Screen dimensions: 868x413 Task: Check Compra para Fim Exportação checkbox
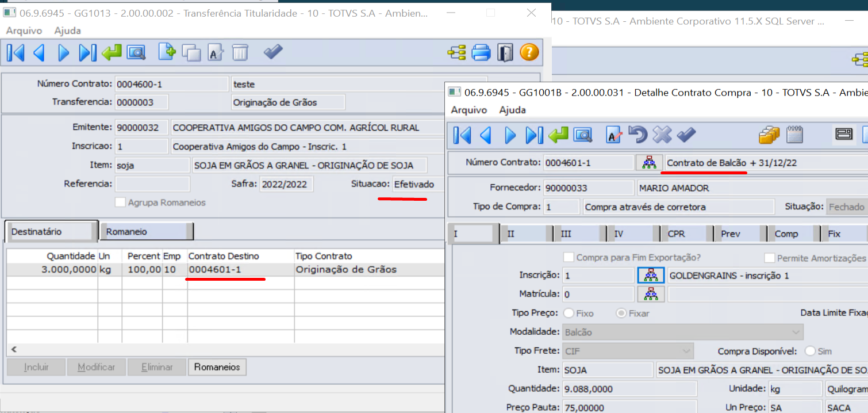point(569,258)
